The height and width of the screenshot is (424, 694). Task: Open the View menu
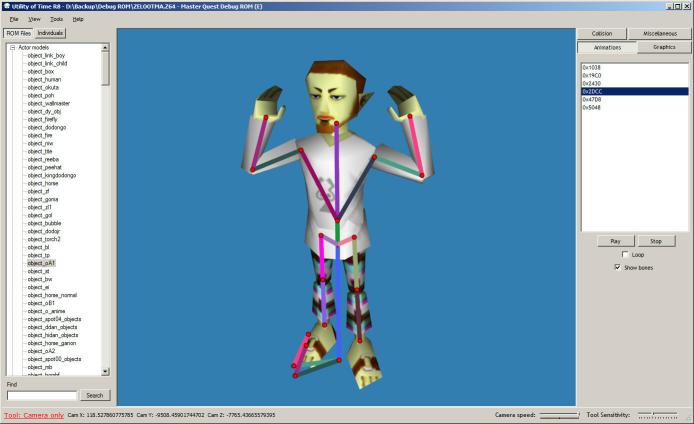(x=34, y=19)
